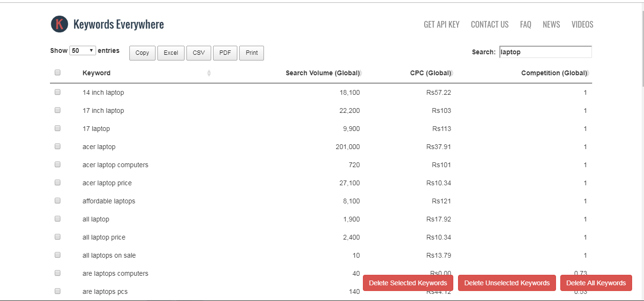Screen dimensions: 644x301
Task: Check the 'acer laptop computers' row checkbox
Action: click(x=58, y=164)
